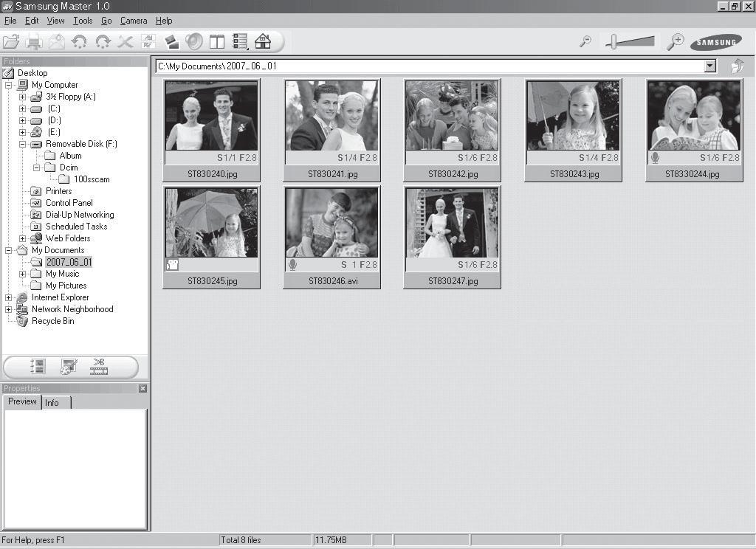Click the email envelope toolbar icon

pyautogui.click(x=56, y=42)
